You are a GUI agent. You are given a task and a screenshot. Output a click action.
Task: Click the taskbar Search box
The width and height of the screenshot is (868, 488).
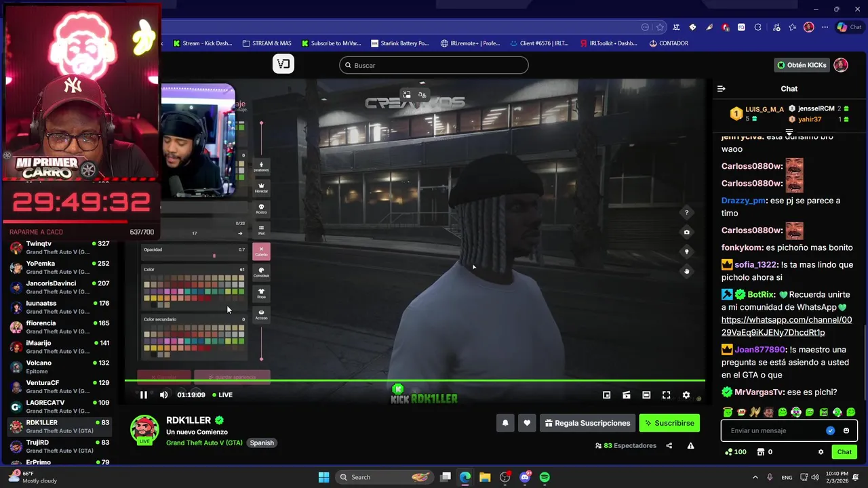(x=384, y=477)
